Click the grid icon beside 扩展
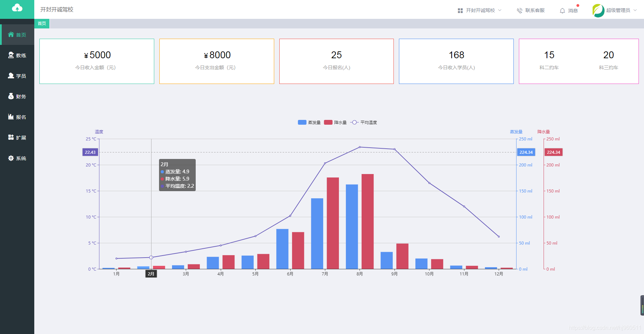The width and height of the screenshot is (644, 334). tap(11, 137)
